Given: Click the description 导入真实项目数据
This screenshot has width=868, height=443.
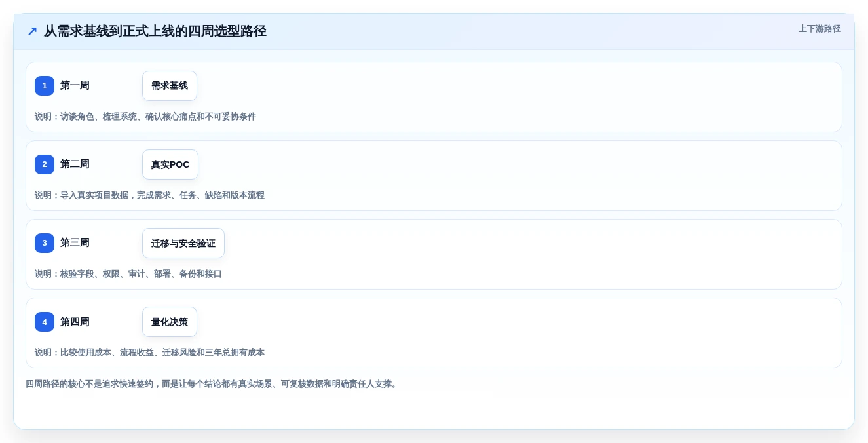Looking at the screenshot, I should [150, 195].
